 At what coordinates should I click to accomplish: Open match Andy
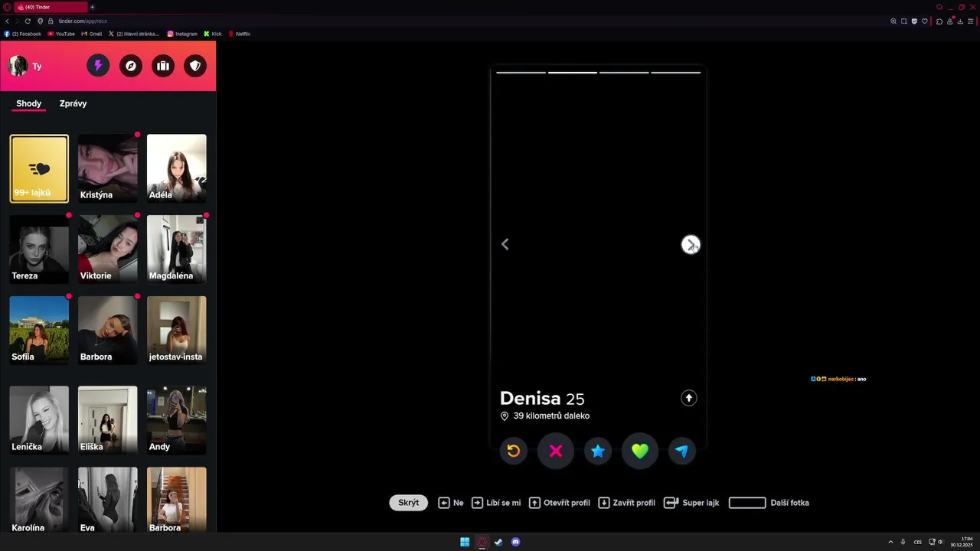point(177,420)
